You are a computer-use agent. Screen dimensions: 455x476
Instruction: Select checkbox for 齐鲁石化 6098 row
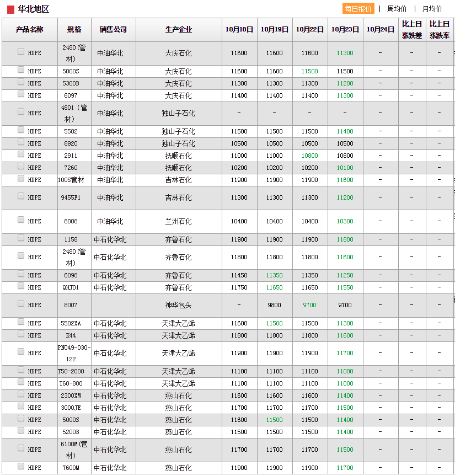coord(20,274)
